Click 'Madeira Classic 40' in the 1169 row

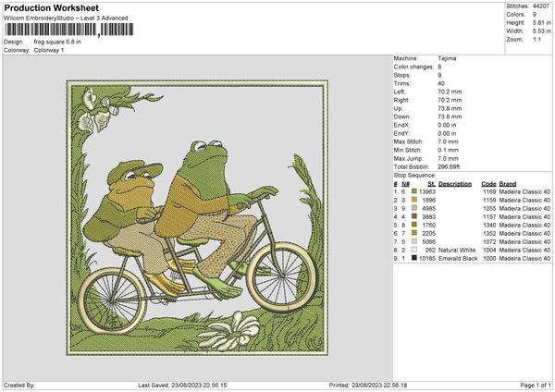(524, 191)
